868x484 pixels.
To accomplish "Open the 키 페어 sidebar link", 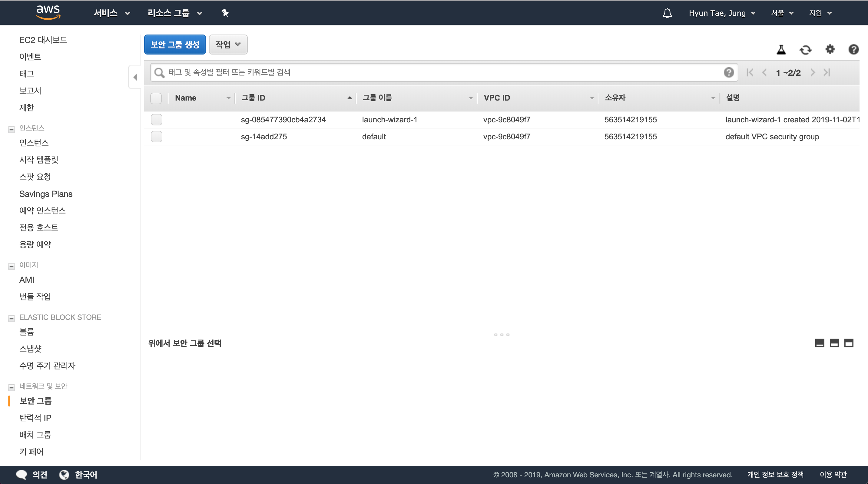I will pyautogui.click(x=31, y=451).
